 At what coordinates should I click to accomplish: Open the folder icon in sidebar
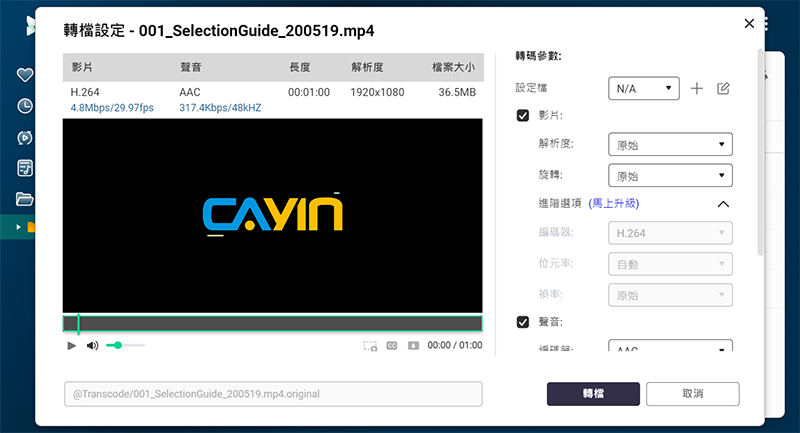(24, 198)
